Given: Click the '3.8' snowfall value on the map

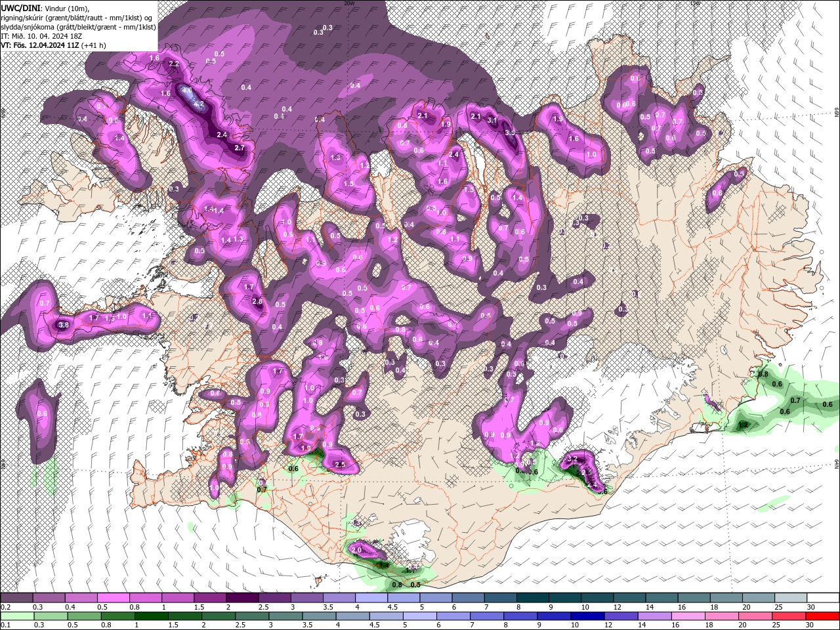Looking at the screenshot, I should tap(64, 325).
